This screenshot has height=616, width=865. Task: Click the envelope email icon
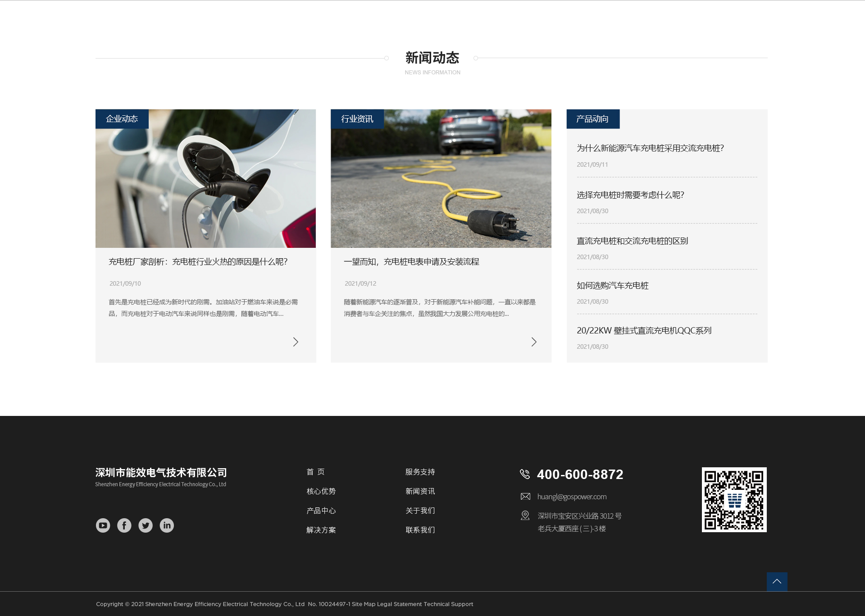pyautogui.click(x=525, y=497)
